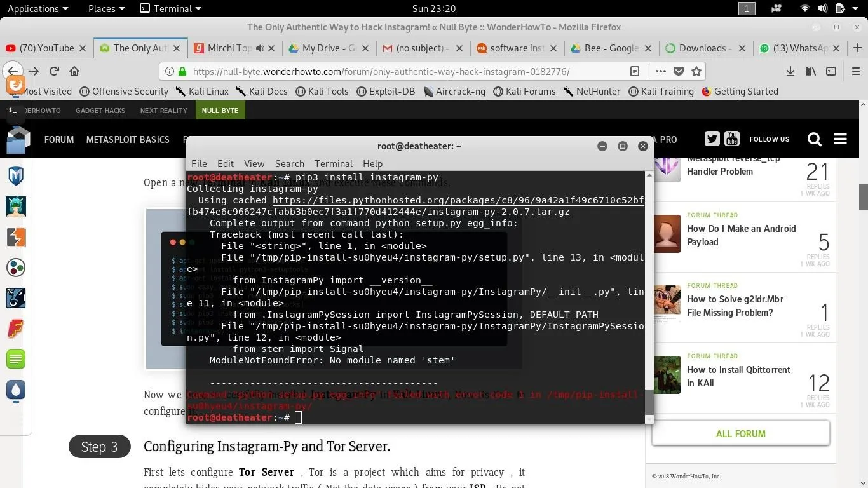Open terminal Edit menu
The height and width of the screenshot is (488, 868).
click(225, 163)
